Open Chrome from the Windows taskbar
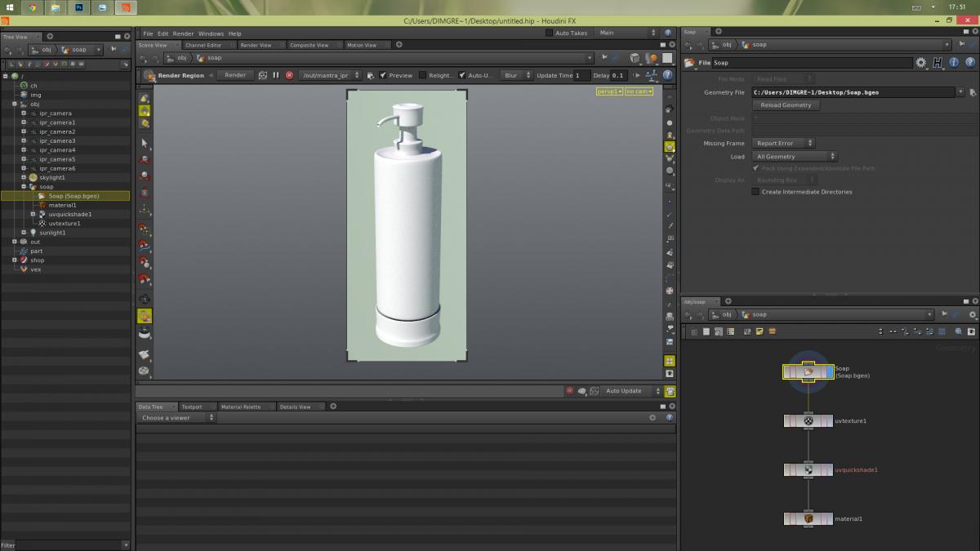The height and width of the screenshot is (551, 980). point(33,7)
